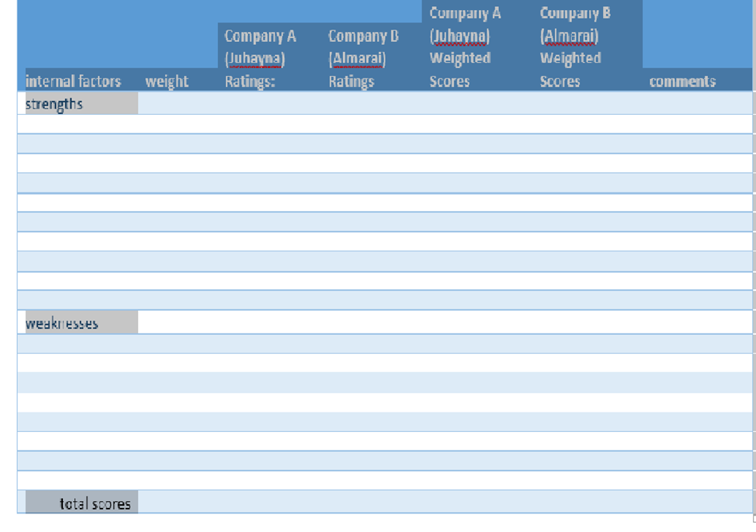The height and width of the screenshot is (532, 756).
Task: Select the 'total scores' cell
Action: tap(95, 503)
